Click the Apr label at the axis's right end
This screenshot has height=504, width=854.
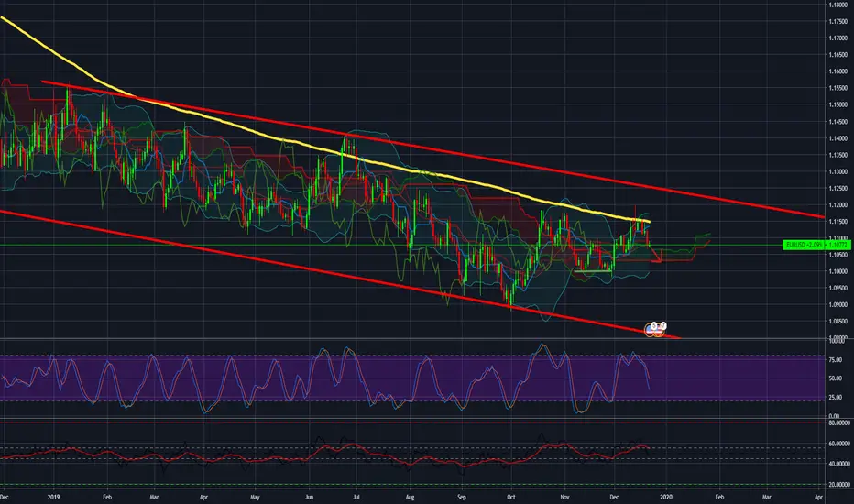pyautogui.click(x=818, y=497)
